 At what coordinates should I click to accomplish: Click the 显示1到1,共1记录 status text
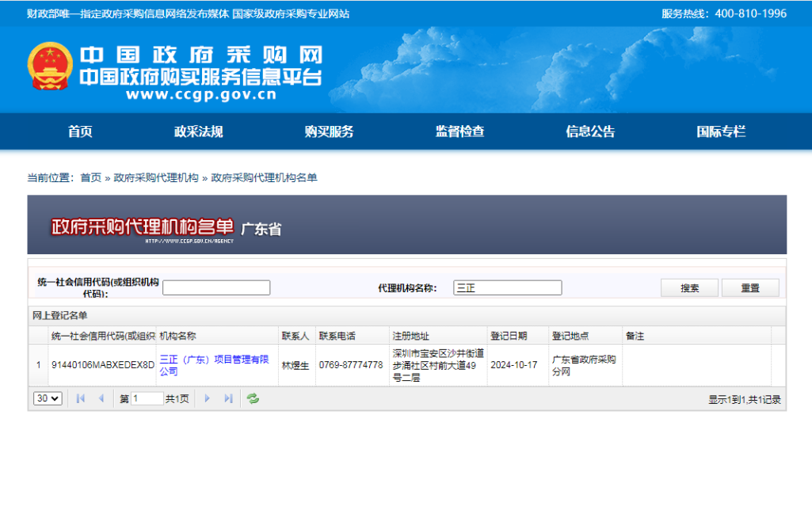click(744, 399)
